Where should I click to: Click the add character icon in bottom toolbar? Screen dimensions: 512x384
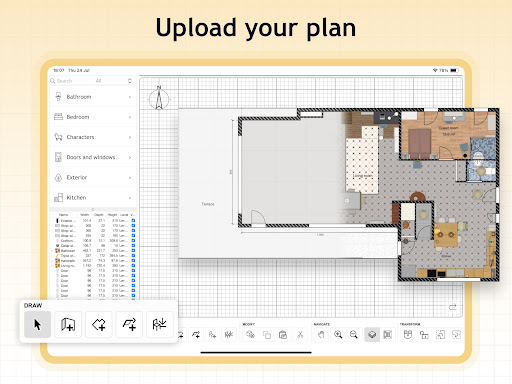tap(212, 334)
